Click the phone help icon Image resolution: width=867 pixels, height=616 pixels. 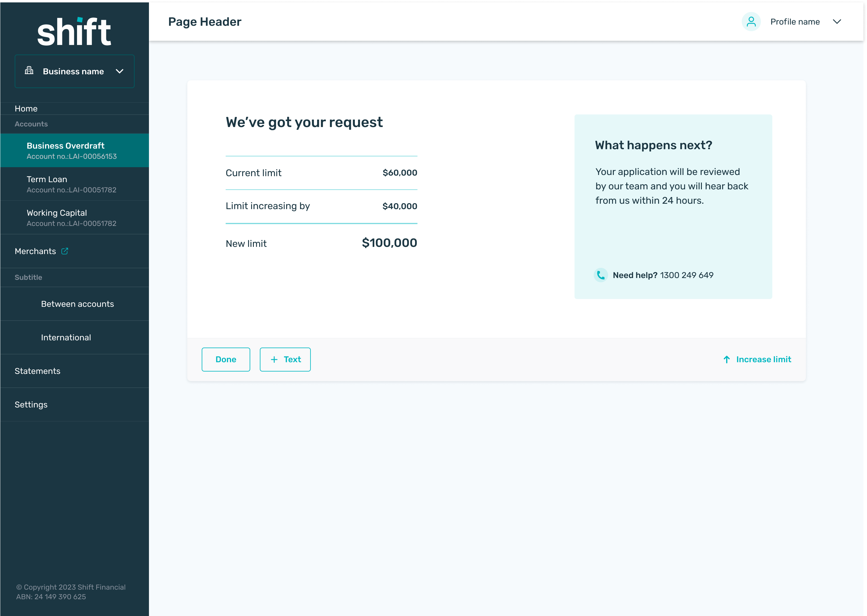601,275
